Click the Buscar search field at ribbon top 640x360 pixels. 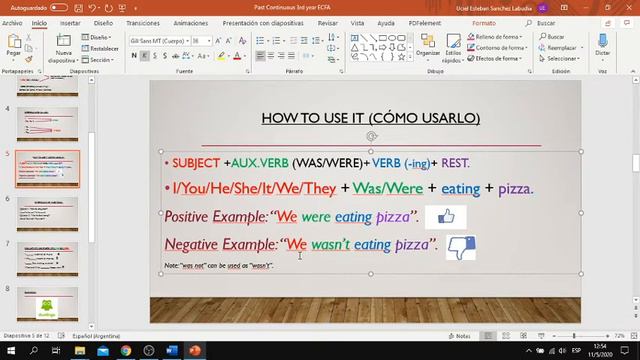pos(546,23)
